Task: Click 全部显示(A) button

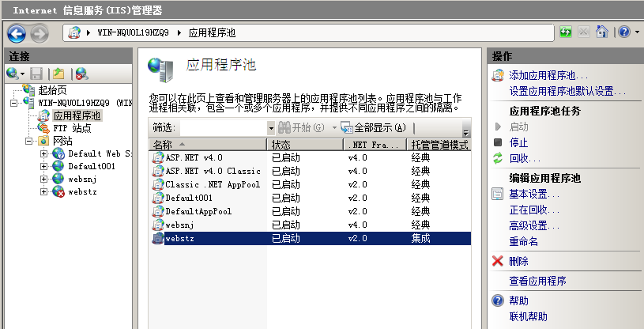Action: pos(373,128)
